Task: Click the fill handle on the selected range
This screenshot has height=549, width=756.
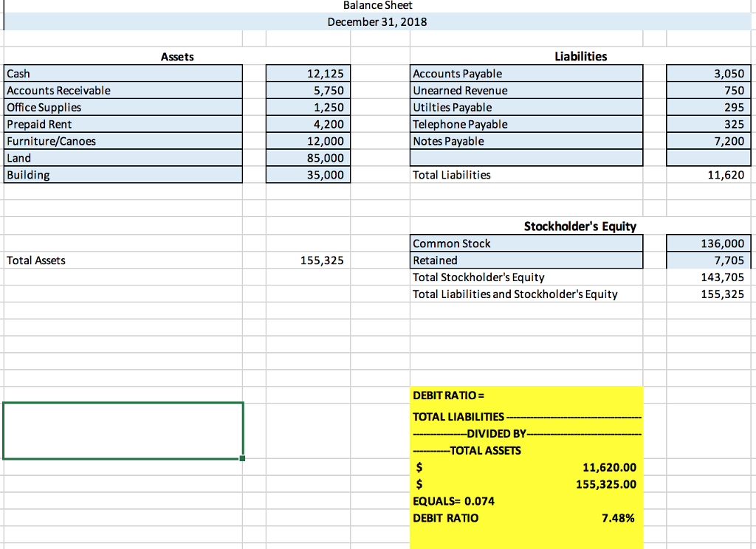Action: point(242,457)
